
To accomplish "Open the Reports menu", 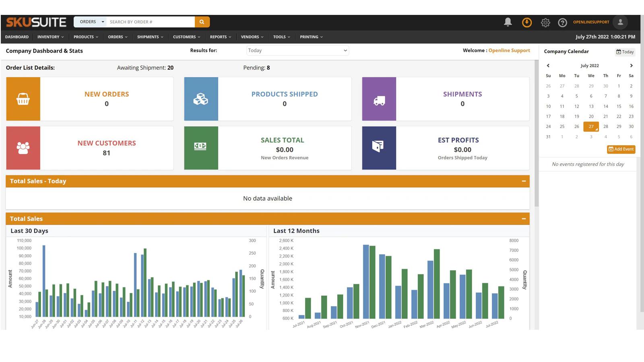I will [221, 37].
